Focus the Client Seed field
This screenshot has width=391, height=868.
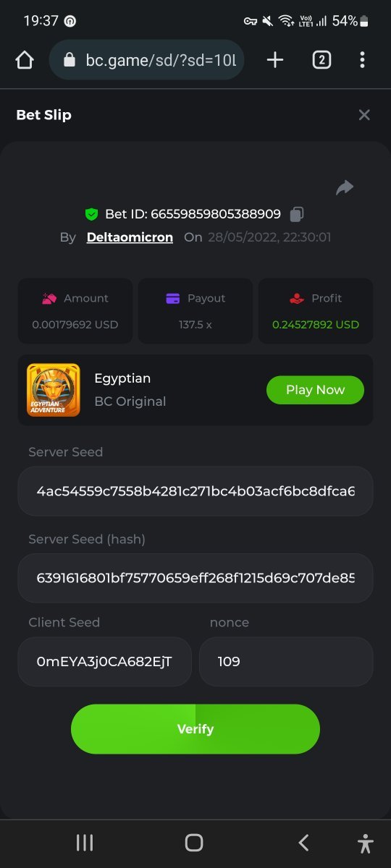[105, 661]
